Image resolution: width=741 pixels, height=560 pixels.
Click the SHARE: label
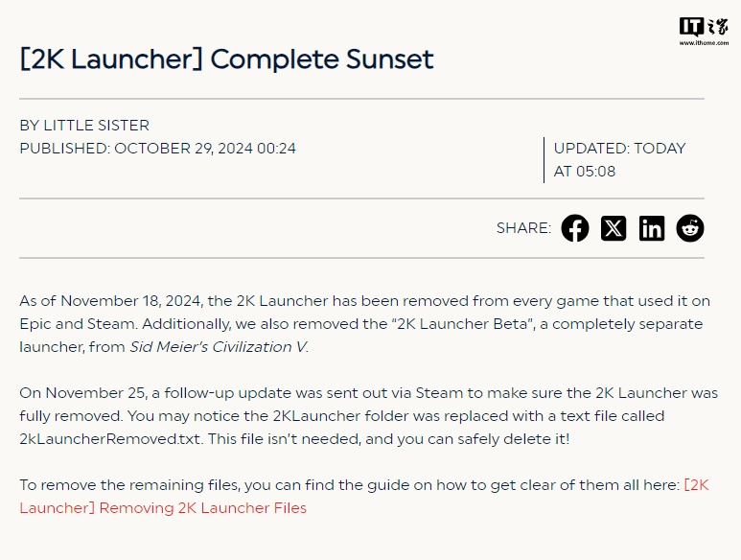(x=523, y=228)
